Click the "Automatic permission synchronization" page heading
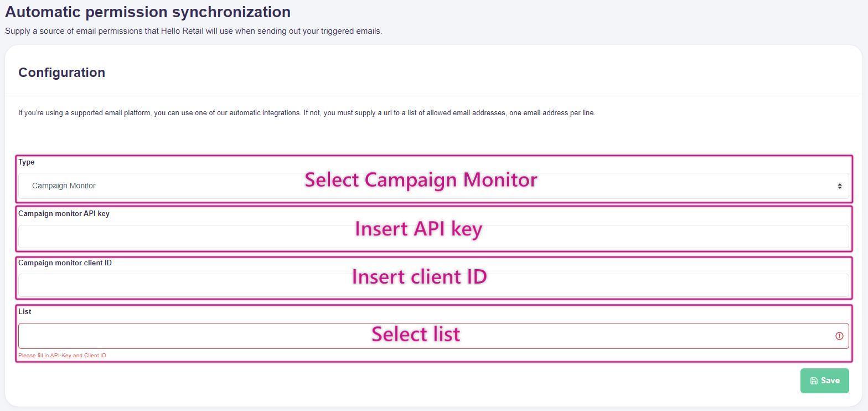The height and width of the screenshot is (411, 868). pos(148,12)
